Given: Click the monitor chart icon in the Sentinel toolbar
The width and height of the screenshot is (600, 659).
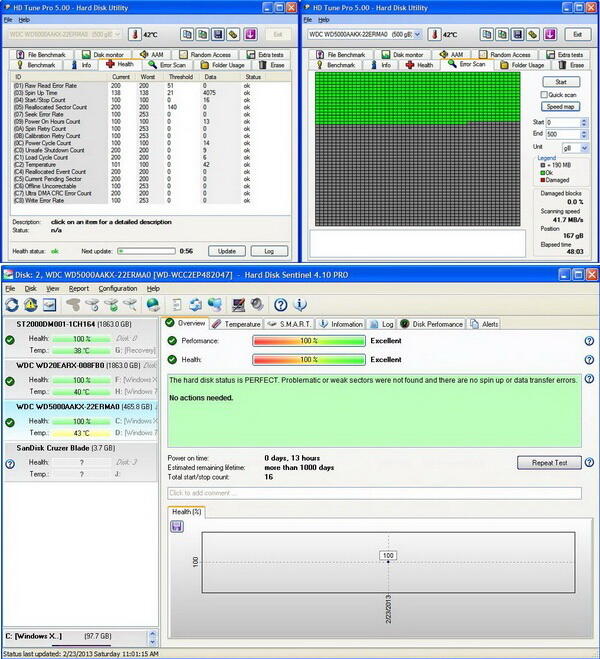Looking at the screenshot, I should 238,305.
